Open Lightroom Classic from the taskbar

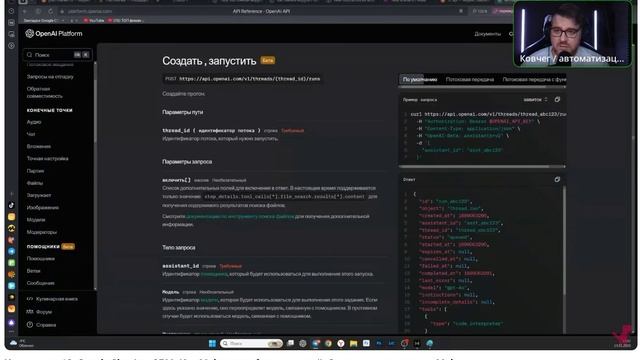pos(392,343)
